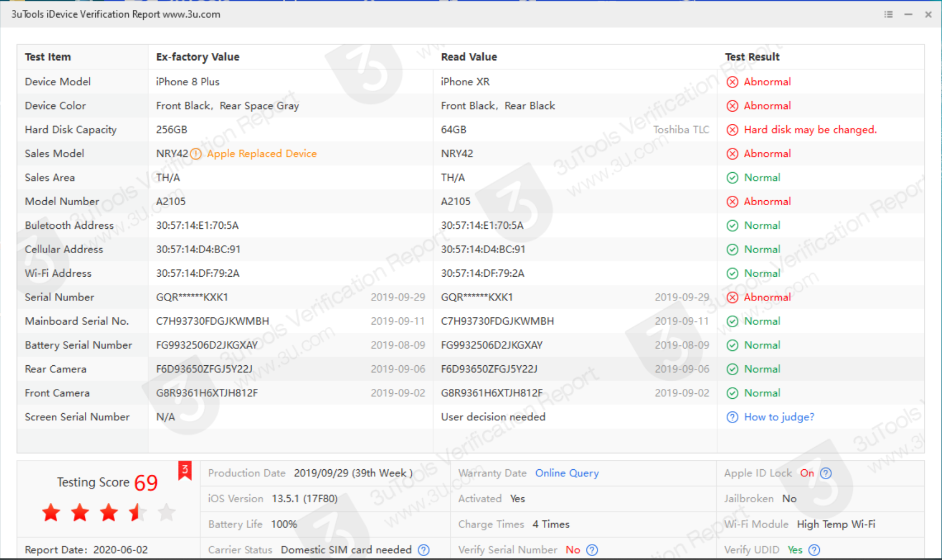
Task: Click the Test Item column header
Action: pos(48,57)
